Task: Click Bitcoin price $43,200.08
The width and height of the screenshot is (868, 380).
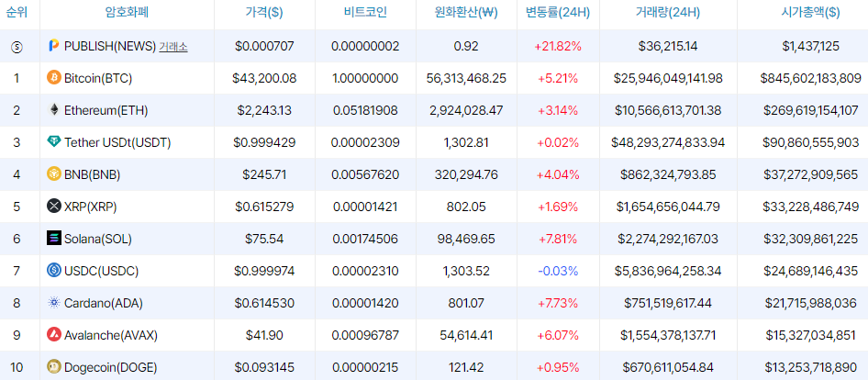Action: [x=264, y=79]
